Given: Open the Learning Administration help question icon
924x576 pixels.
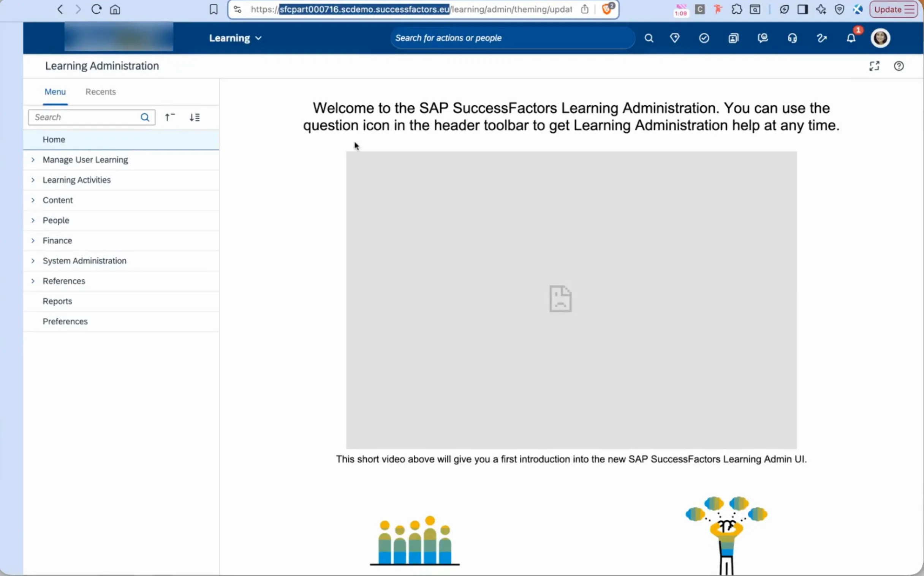Looking at the screenshot, I should [x=899, y=66].
